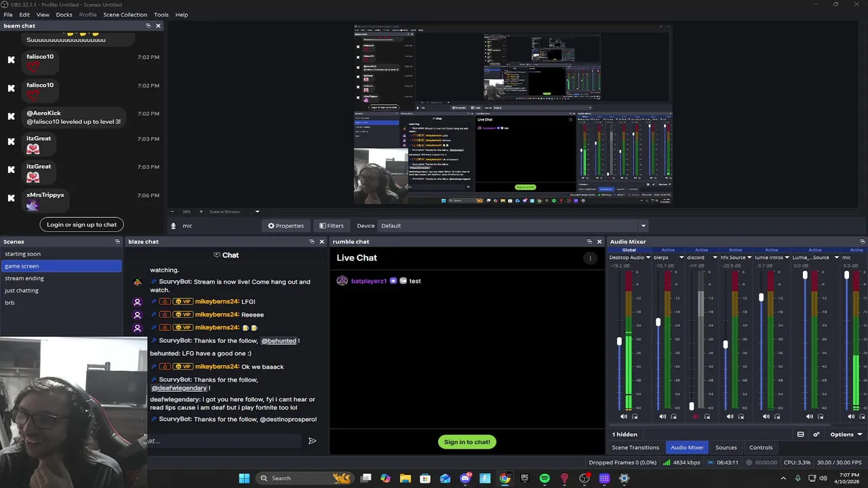Open rumble Live Chat three-dot menu

click(x=590, y=258)
